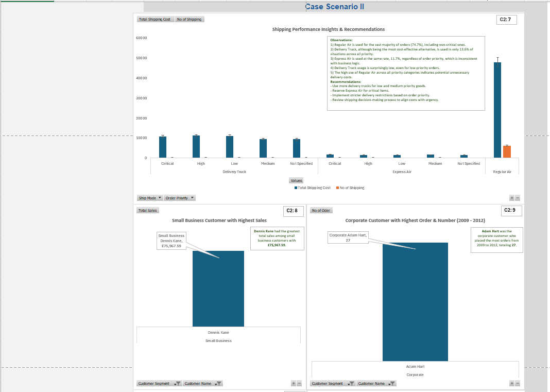Click plus button on Small Business chart
Image resolution: width=550 pixels, height=392 pixels.
point(294,383)
